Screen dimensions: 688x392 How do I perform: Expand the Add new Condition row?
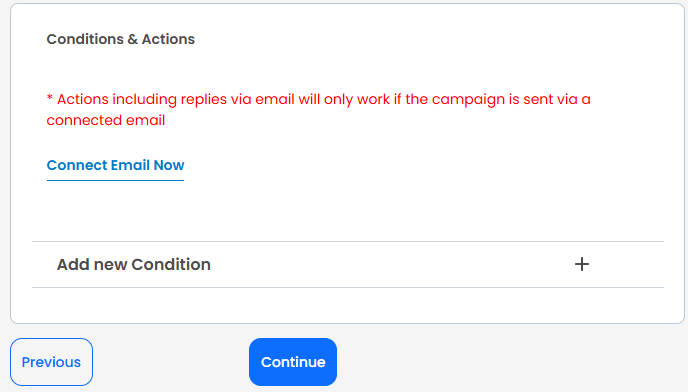(348, 264)
